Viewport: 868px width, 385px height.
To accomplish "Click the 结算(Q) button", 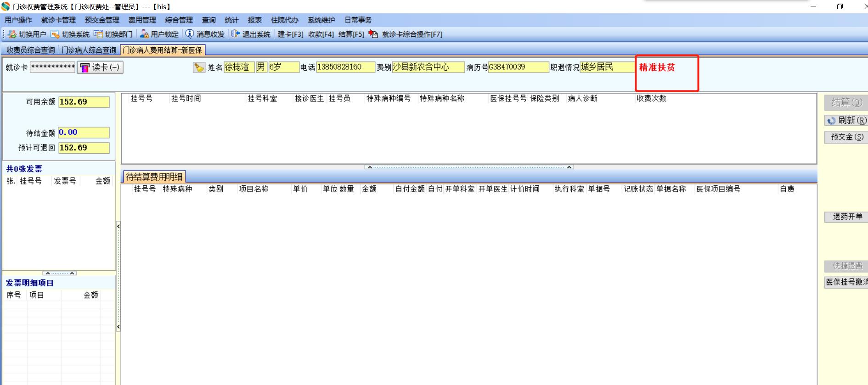I will tap(846, 103).
